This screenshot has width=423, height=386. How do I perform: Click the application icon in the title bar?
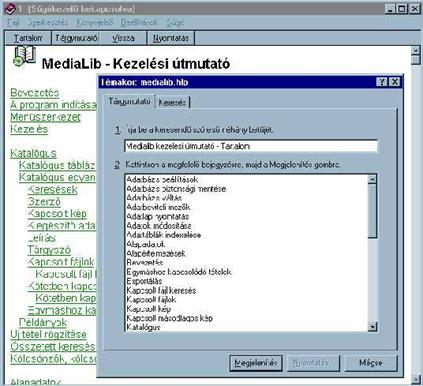[10, 9]
